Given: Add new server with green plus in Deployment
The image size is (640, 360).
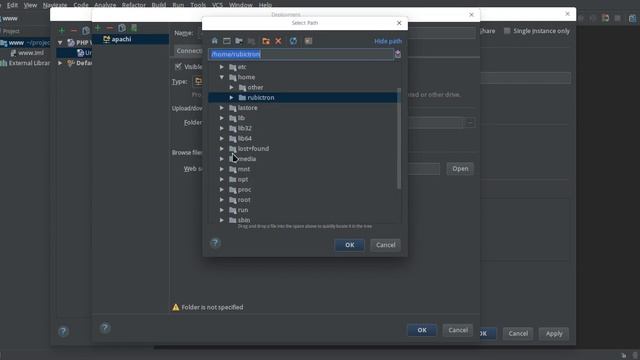Looking at the screenshot, I should tap(98, 28).
